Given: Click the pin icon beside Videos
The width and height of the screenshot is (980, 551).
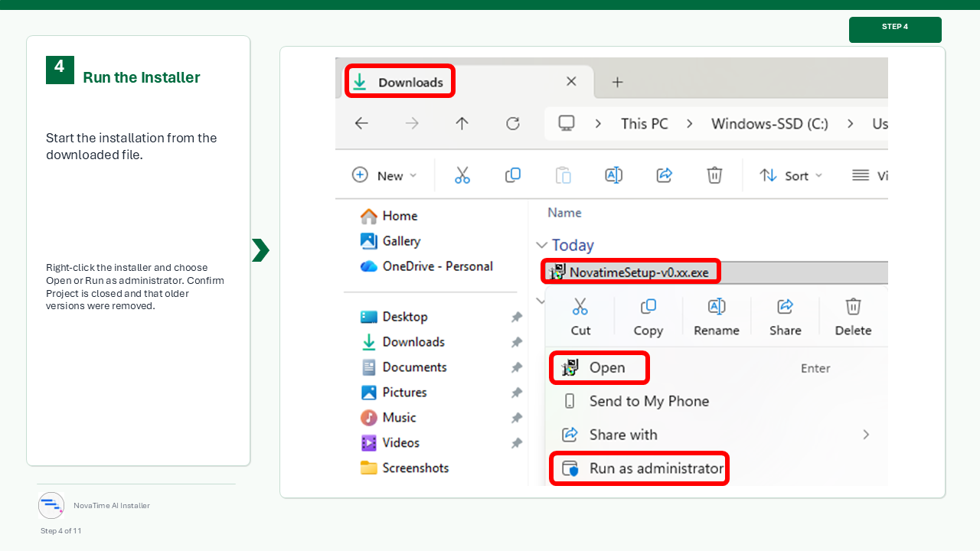Looking at the screenshot, I should click(x=517, y=443).
